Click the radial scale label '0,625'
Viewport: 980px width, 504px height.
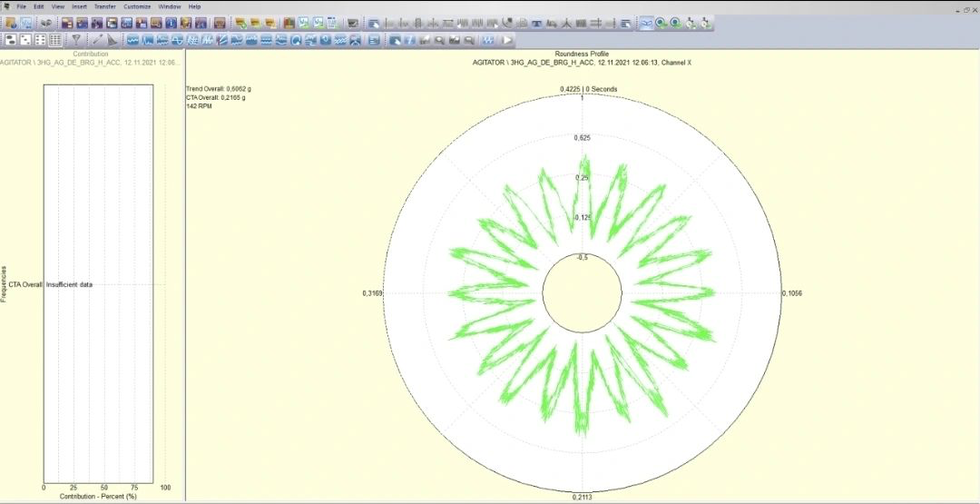pyautogui.click(x=582, y=137)
